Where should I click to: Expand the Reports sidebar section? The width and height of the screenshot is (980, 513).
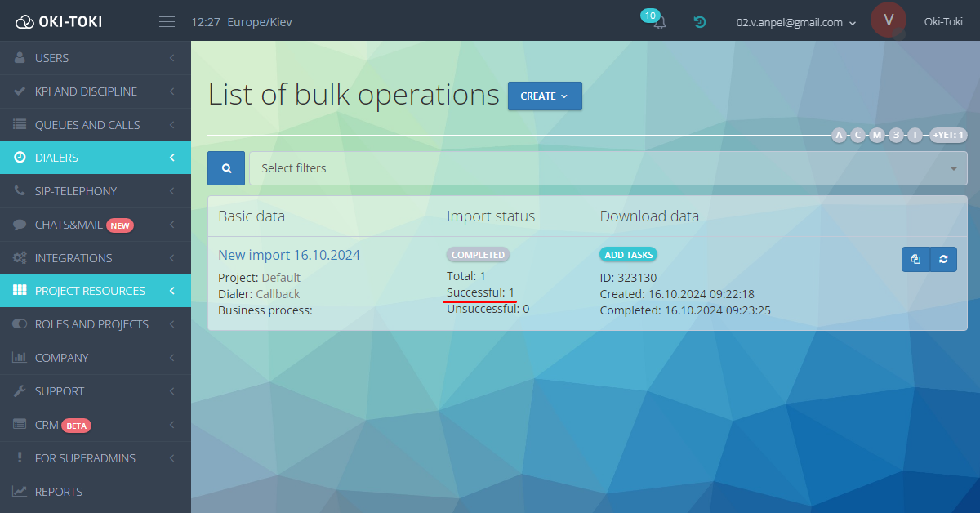click(x=96, y=492)
